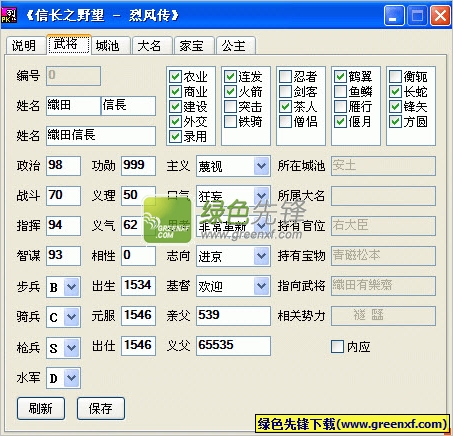This screenshot has height=436, width=453.
Task: Click the 出生 year field 1534
Action: (x=138, y=285)
